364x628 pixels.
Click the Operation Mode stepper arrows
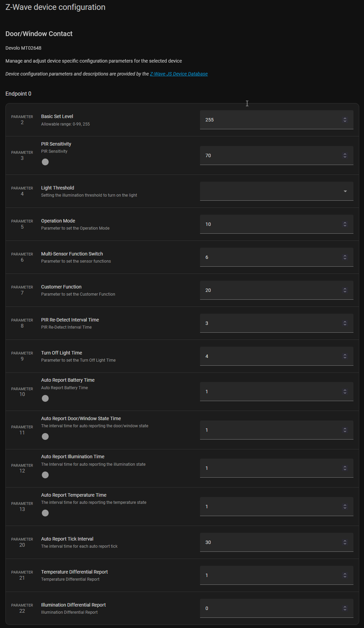(345, 224)
